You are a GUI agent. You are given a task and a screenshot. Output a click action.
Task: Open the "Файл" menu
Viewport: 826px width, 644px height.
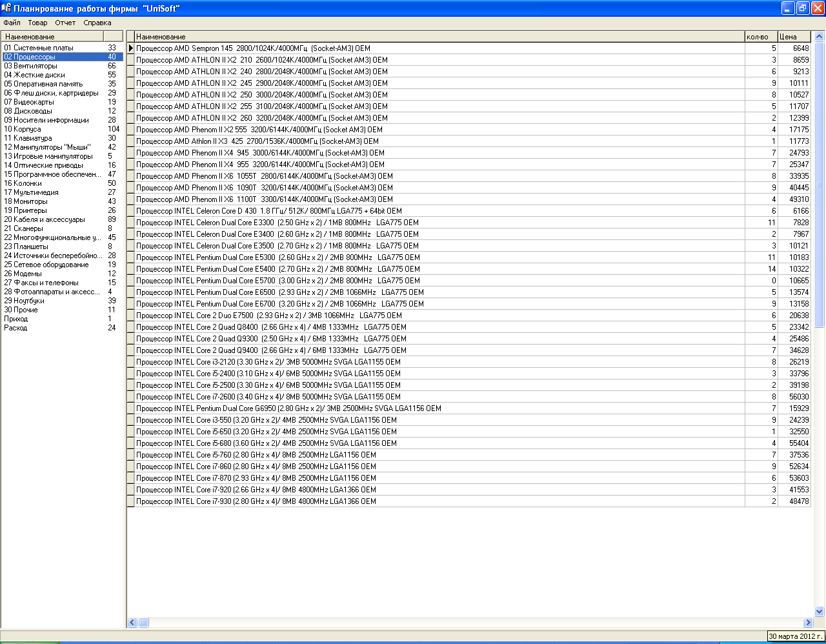coord(12,23)
